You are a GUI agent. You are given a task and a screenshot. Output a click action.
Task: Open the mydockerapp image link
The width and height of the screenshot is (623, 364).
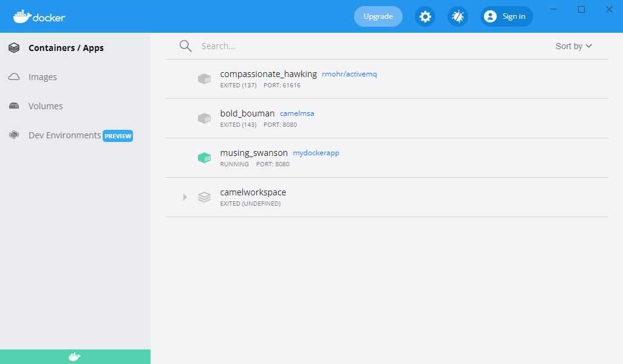click(316, 153)
